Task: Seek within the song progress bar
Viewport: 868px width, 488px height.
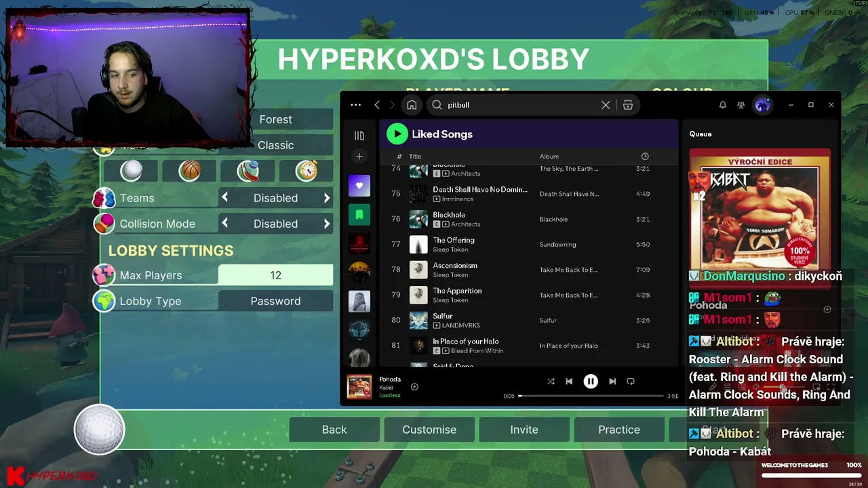Action: click(x=591, y=396)
